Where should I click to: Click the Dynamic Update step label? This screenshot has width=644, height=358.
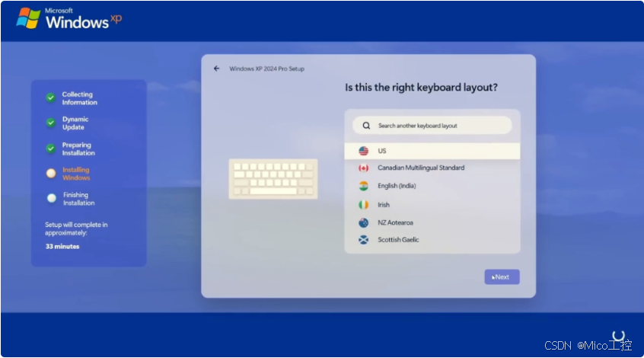tap(75, 123)
